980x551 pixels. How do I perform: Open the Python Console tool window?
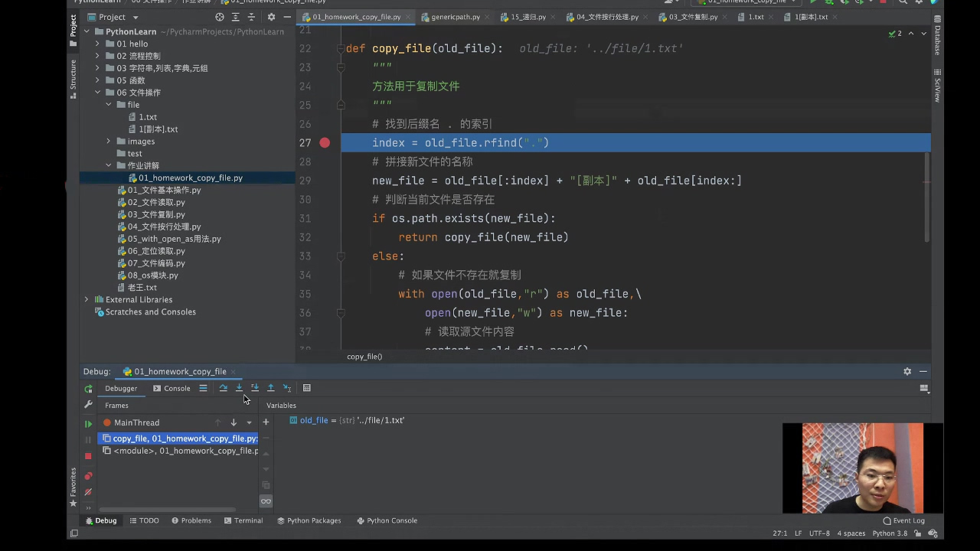coord(387,520)
